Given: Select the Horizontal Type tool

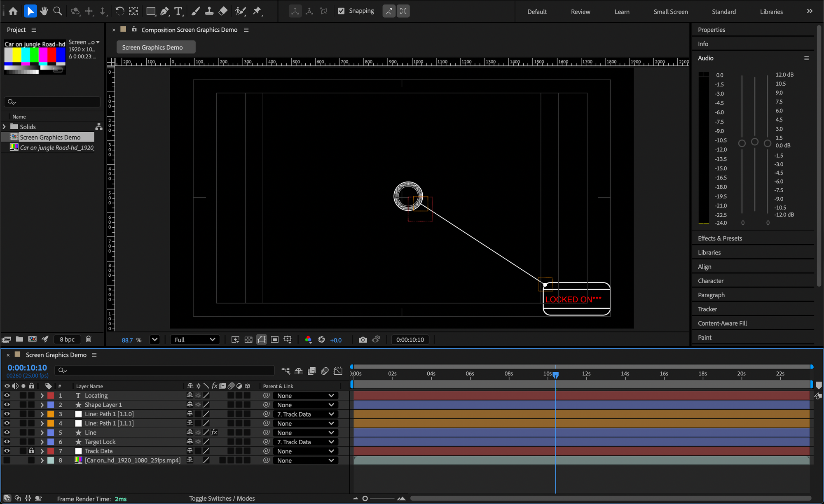Looking at the screenshot, I should (178, 11).
